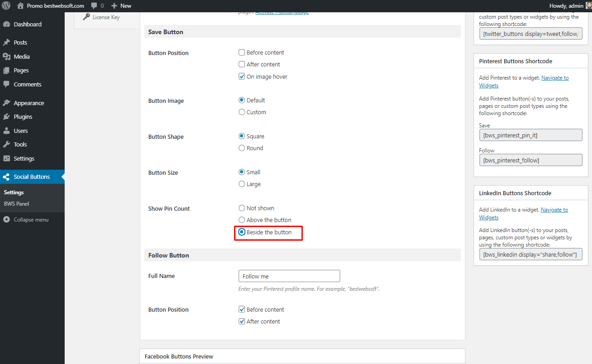The height and width of the screenshot is (364, 592).
Task: Select Large button size radio
Action: coord(242,184)
